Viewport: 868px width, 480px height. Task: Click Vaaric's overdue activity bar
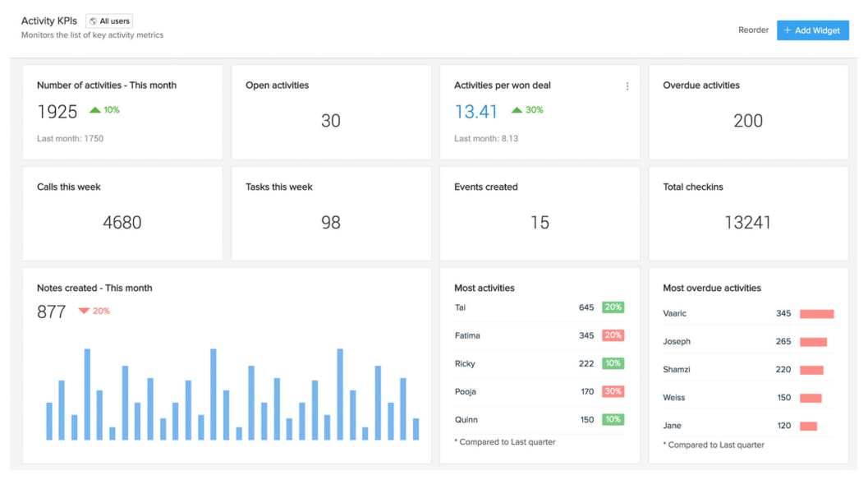pos(819,313)
